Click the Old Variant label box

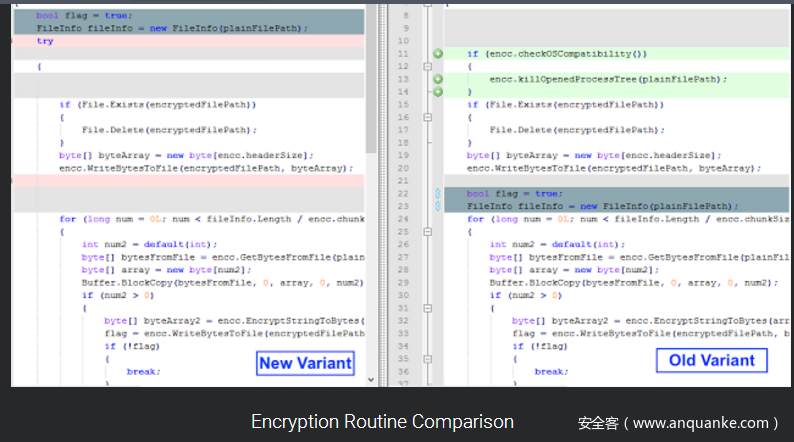tap(712, 361)
